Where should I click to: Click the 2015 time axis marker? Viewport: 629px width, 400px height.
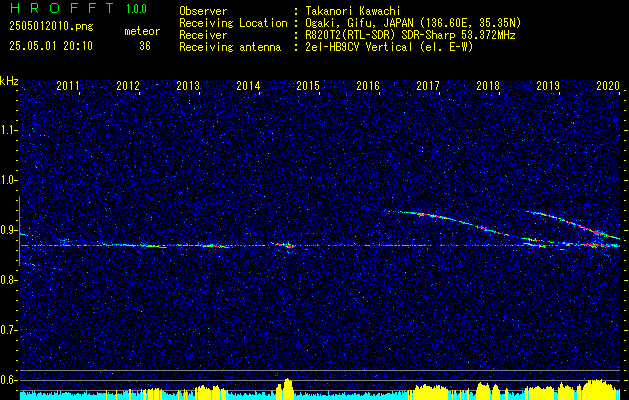(308, 85)
